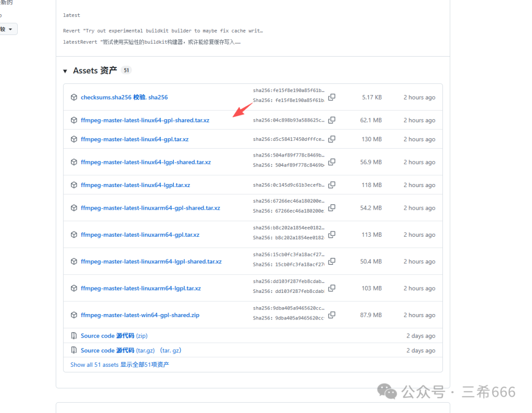This screenshot has height=413, width=532.
Task: Click the Revert commit message in English
Action: click(163, 31)
